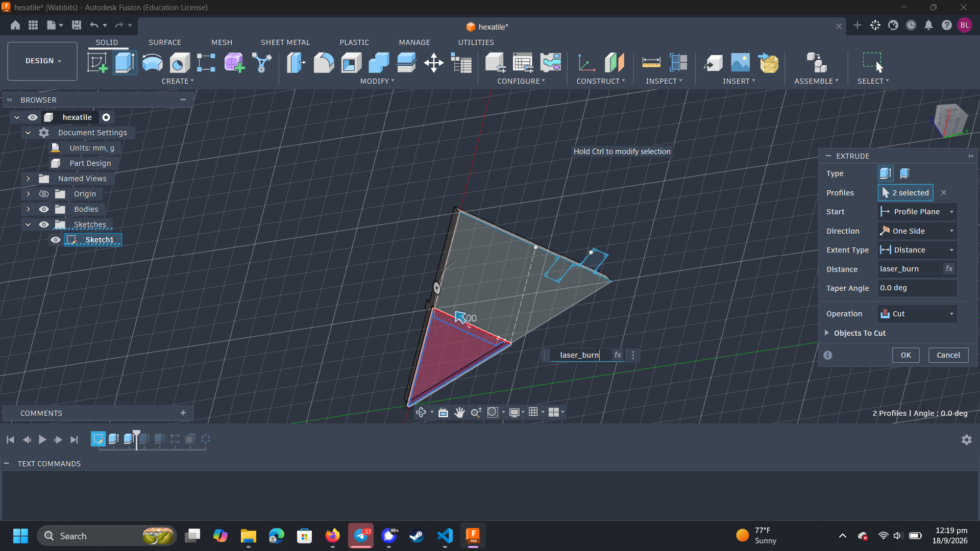Click the Pan hand icon
This screenshot has height=551, width=980.
[x=459, y=412]
